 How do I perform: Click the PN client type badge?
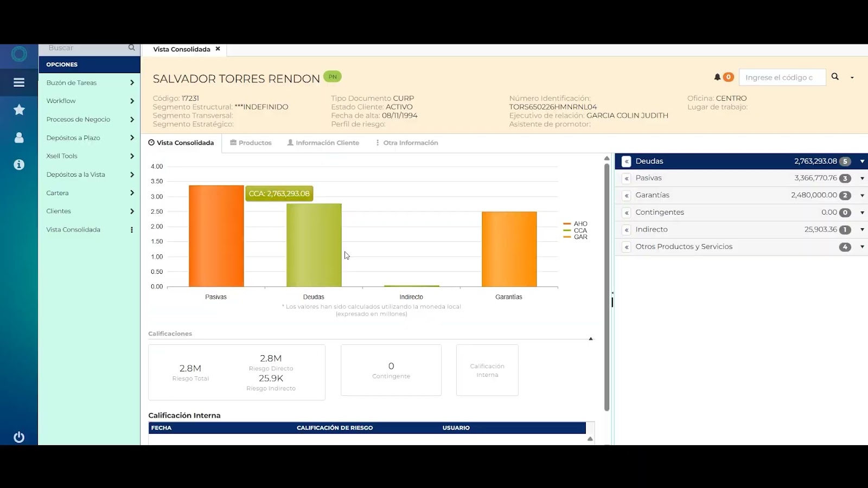[x=333, y=76]
